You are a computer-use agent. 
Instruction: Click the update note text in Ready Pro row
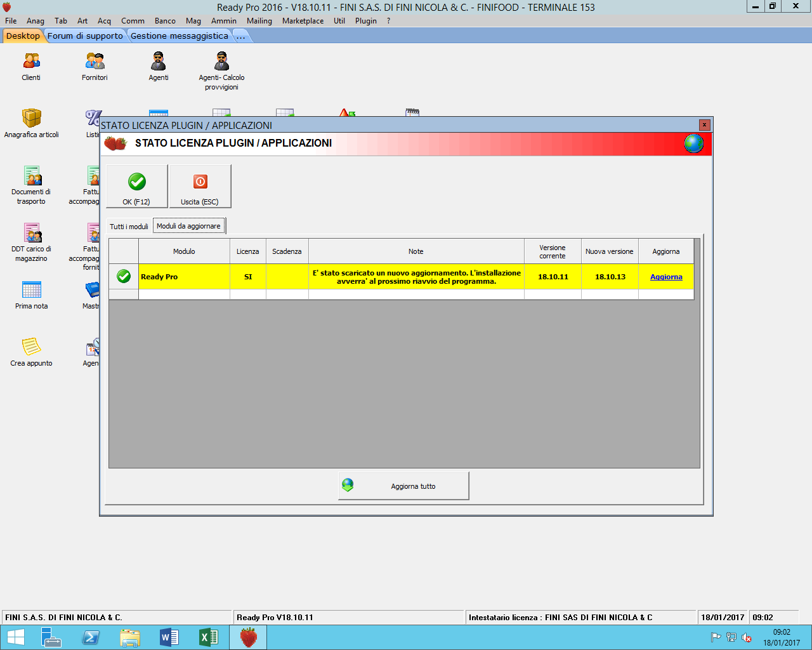[416, 277]
